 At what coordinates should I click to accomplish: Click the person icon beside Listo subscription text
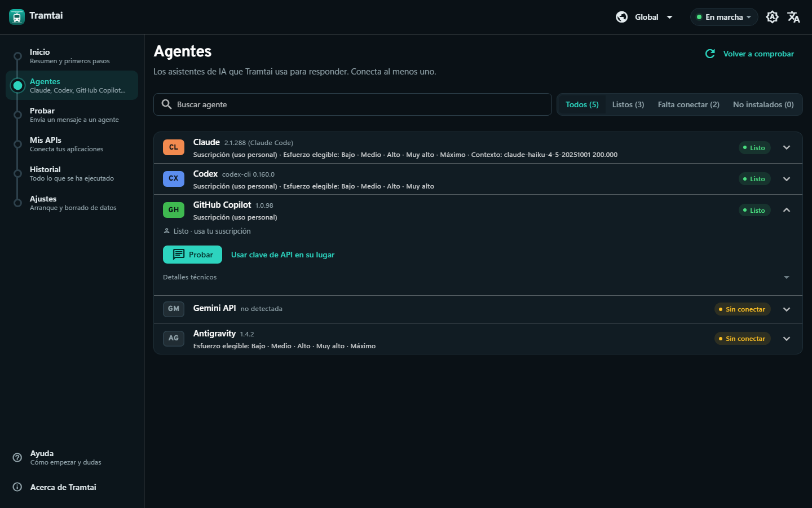166,231
